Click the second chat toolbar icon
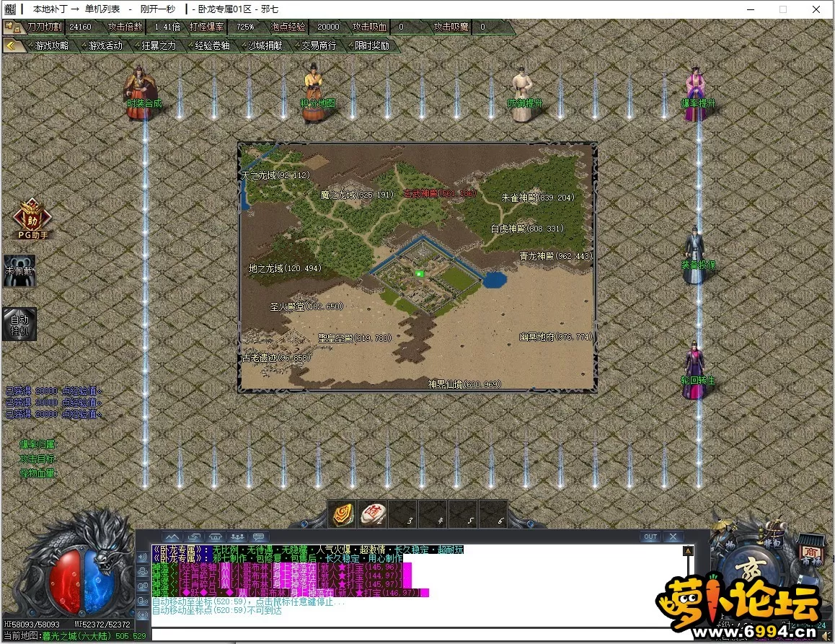835x644 pixels. [194, 537]
